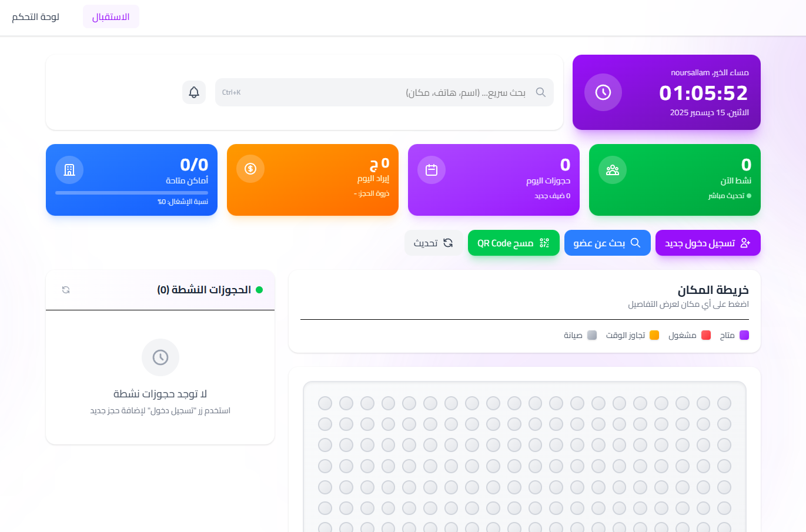Open the مسح QR Code scanner button
The image size is (806, 532).
tap(513, 243)
